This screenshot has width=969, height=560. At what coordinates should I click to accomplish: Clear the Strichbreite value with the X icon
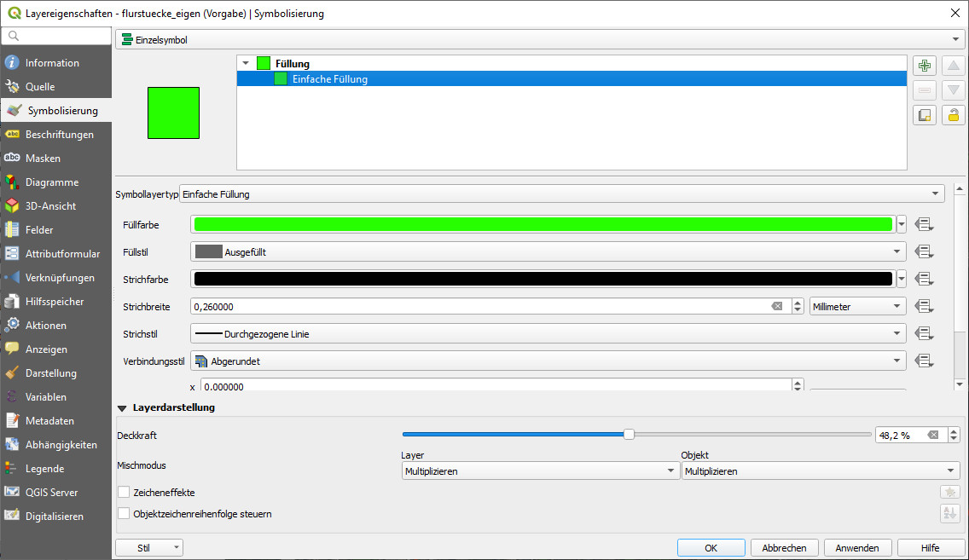(x=777, y=306)
